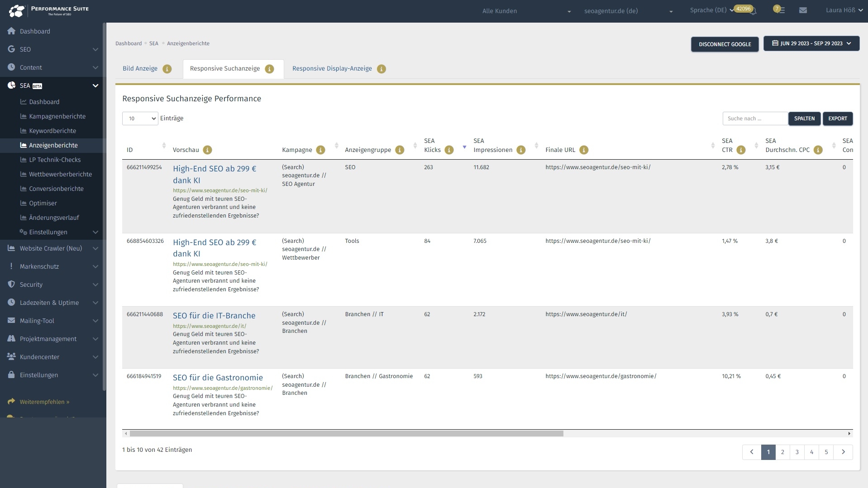This screenshot has width=868, height=488.
Task: Open Keywordberichte in sidebar
Action: [x=52, y=131]
